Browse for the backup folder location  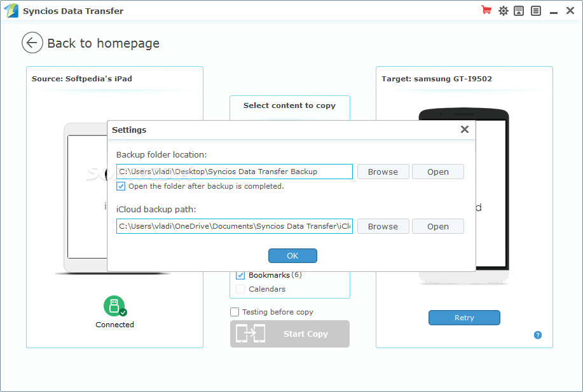[x=383, y=172]
